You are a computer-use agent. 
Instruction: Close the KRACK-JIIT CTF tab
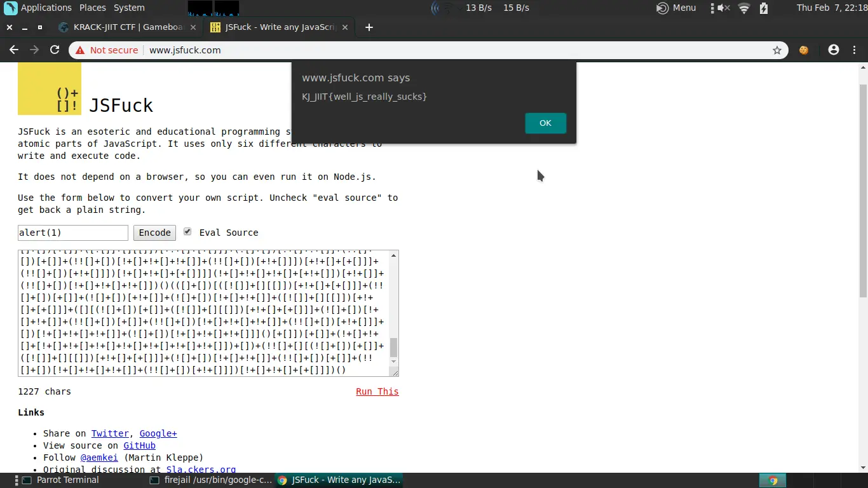coord(193,27)
